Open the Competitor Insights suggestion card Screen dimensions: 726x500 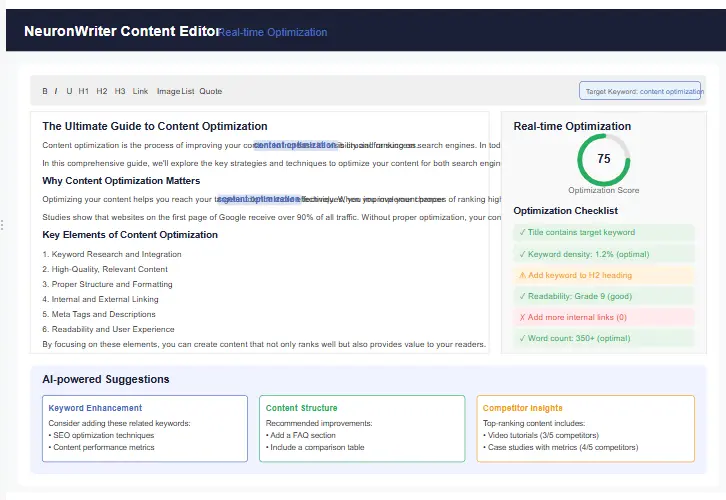tap(586, 428)
